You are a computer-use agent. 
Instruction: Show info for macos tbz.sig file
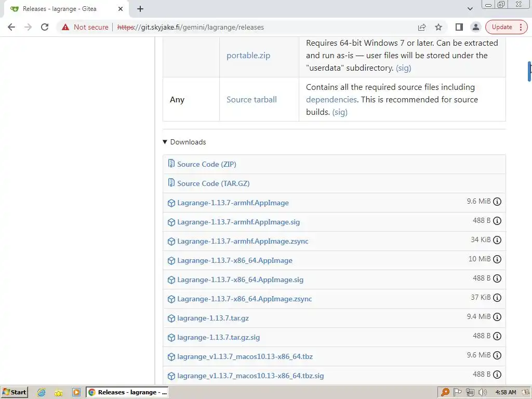click(497, 375)
